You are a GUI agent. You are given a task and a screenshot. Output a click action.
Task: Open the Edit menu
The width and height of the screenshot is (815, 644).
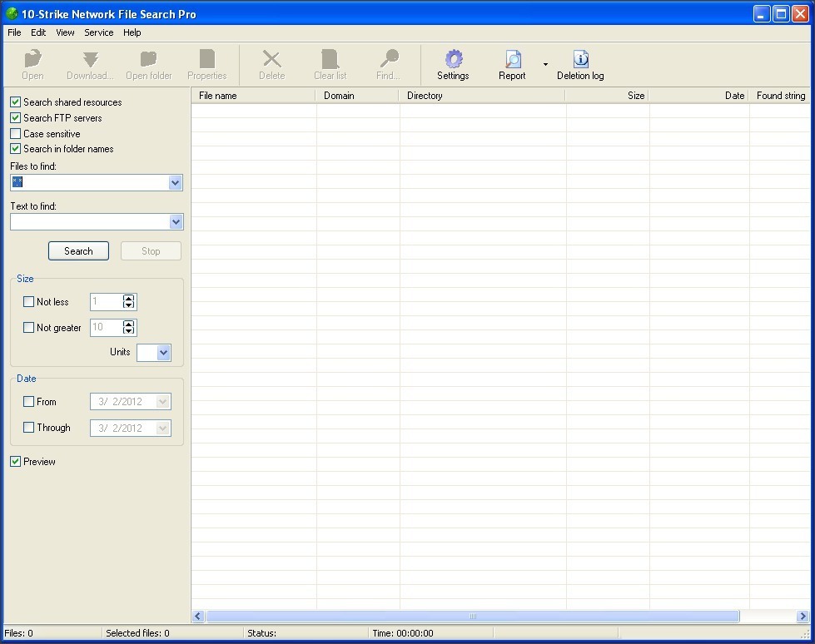coord(38,32)
